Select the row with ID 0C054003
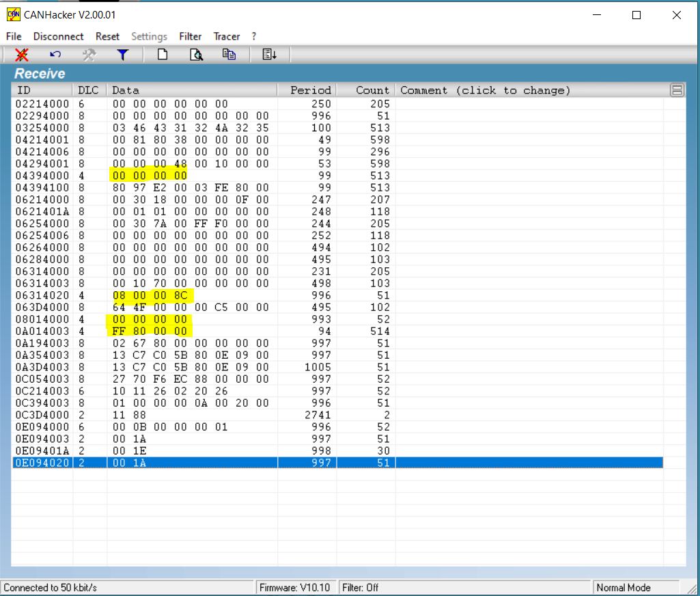Image resolution: width=700 pixels, height=596 pixels. coord(337,379)
